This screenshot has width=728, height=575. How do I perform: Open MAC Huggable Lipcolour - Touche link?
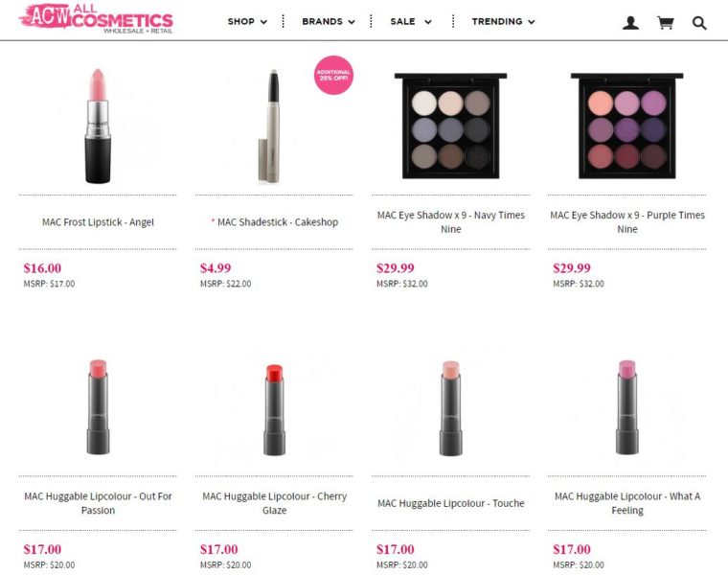[451, 503]
